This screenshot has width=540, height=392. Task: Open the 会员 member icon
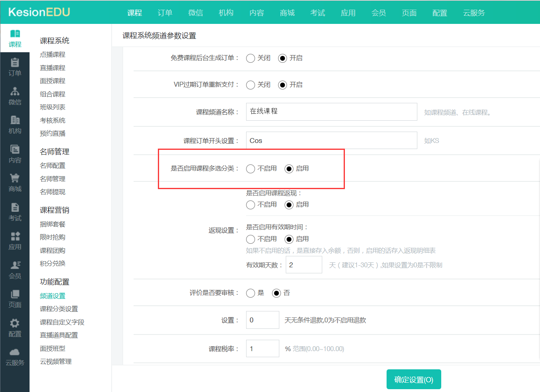click(x=15, y=265)
